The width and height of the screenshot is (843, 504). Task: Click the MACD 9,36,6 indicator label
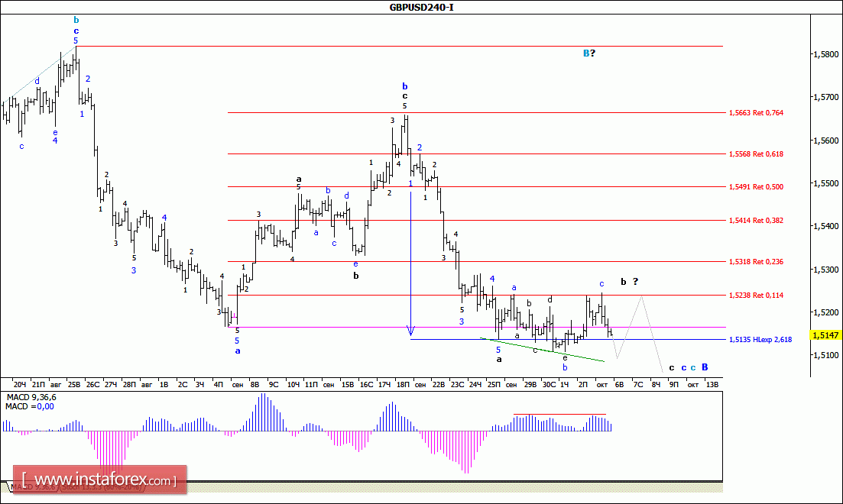31,397
